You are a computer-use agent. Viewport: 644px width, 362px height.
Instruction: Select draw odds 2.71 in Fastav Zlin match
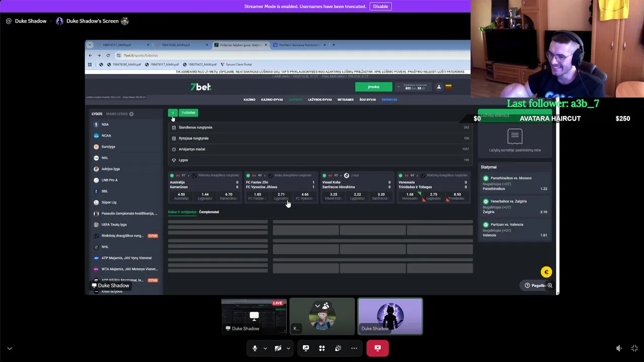tap(281, 196)
